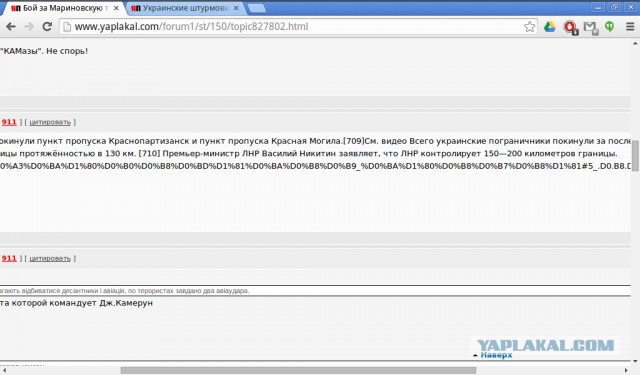The image size is (640, 375).
Task: Click the quoted line 'десантники і авіація'
Action: pyautogui.click(x=124, y=291)
